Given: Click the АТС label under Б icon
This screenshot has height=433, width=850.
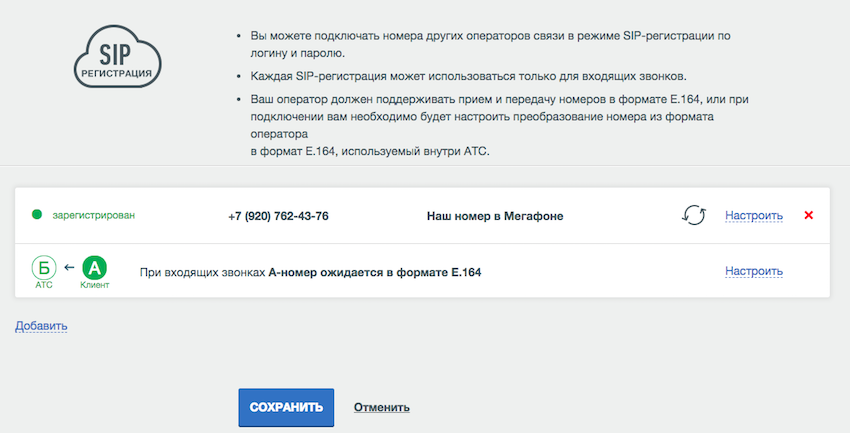Looking at the screenshot, I should pos(44,285).
